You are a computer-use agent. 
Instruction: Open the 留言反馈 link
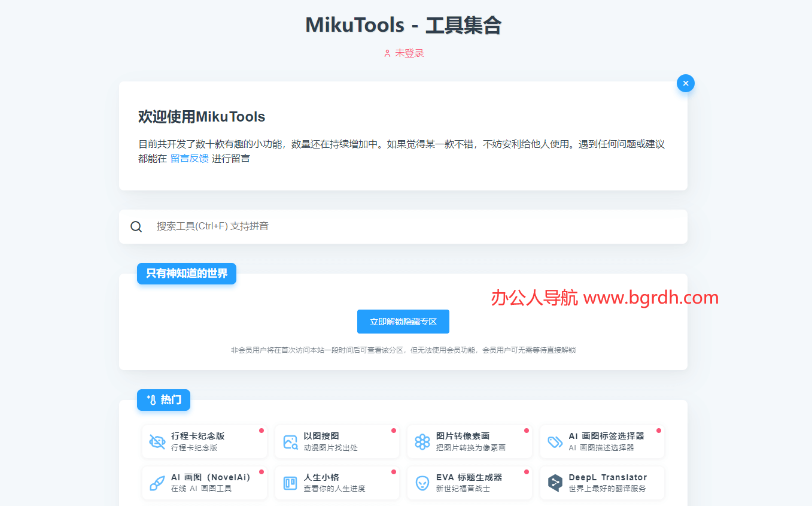tap(189, 159)
